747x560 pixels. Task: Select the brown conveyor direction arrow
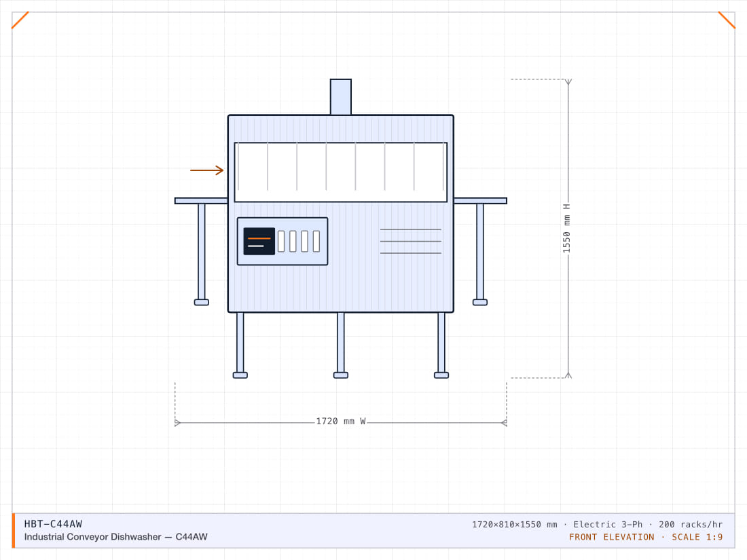[x=206, y=170]
